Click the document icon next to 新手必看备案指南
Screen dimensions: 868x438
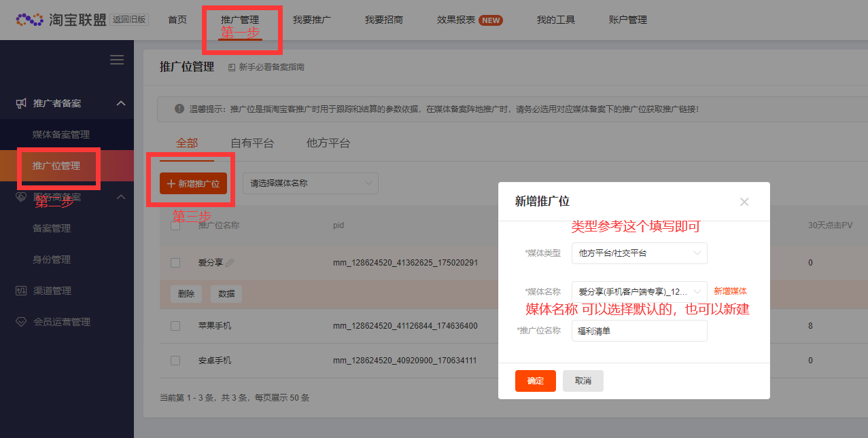[232, 67]
